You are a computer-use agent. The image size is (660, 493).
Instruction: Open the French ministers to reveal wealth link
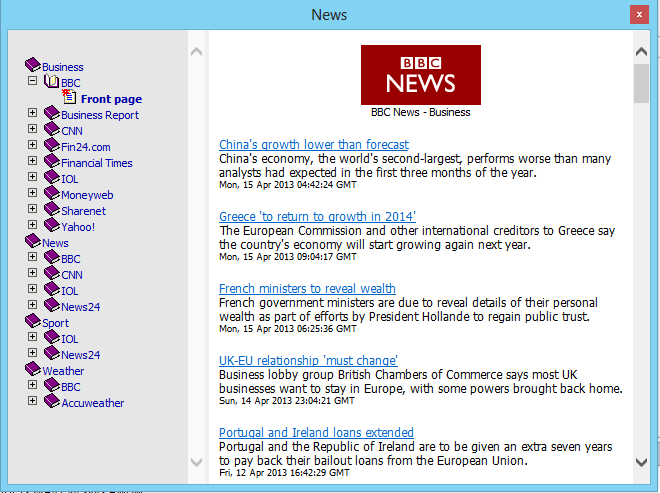tap(307, 289)
